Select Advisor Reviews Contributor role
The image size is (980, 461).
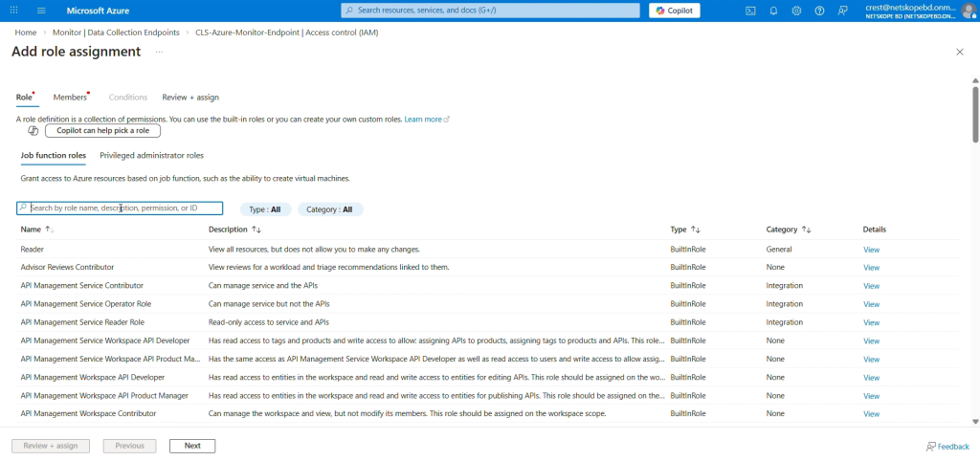[x=487, y=267]
